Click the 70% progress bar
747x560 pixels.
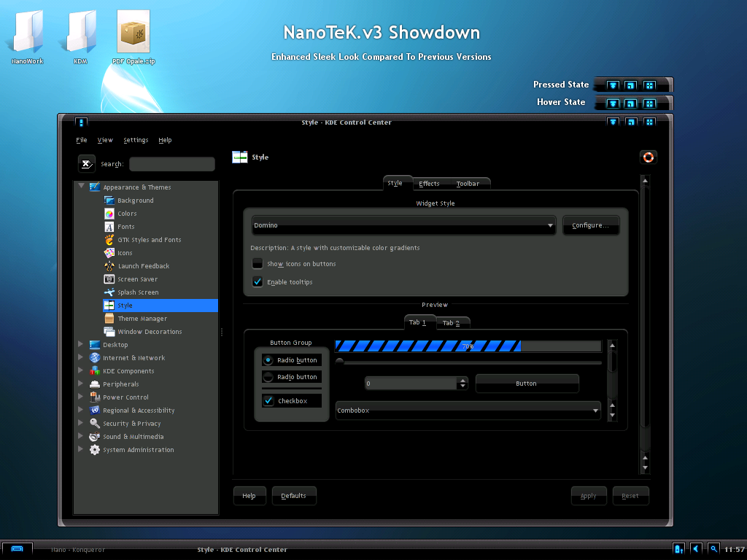(x=468, y=346)
